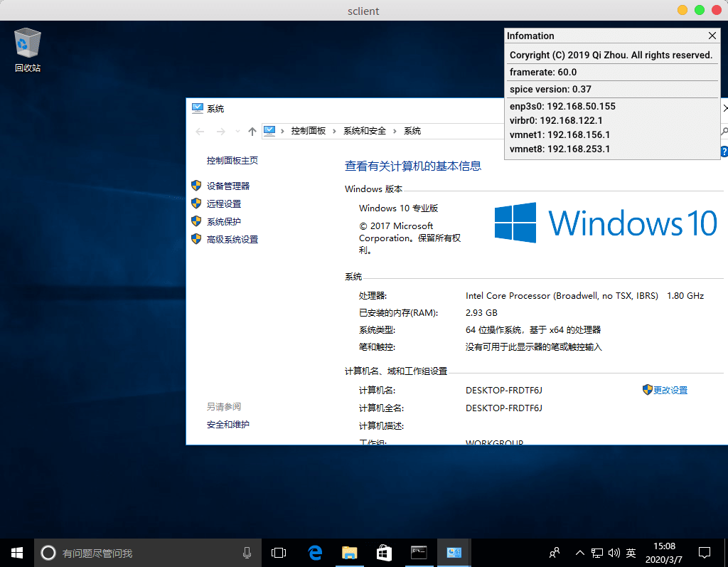Click the 更改设置 link

(x=670, y=390)
